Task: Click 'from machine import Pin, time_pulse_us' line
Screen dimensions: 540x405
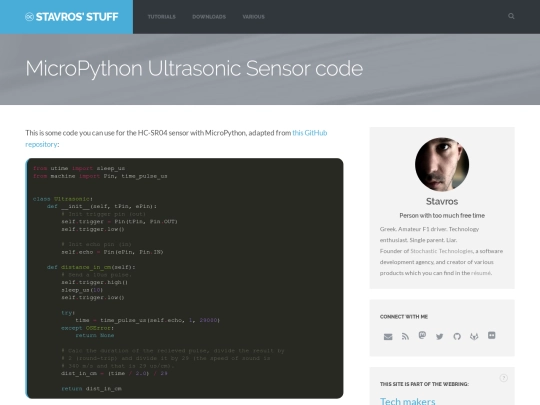Action: pyautogui.click(x=100, y=176)
